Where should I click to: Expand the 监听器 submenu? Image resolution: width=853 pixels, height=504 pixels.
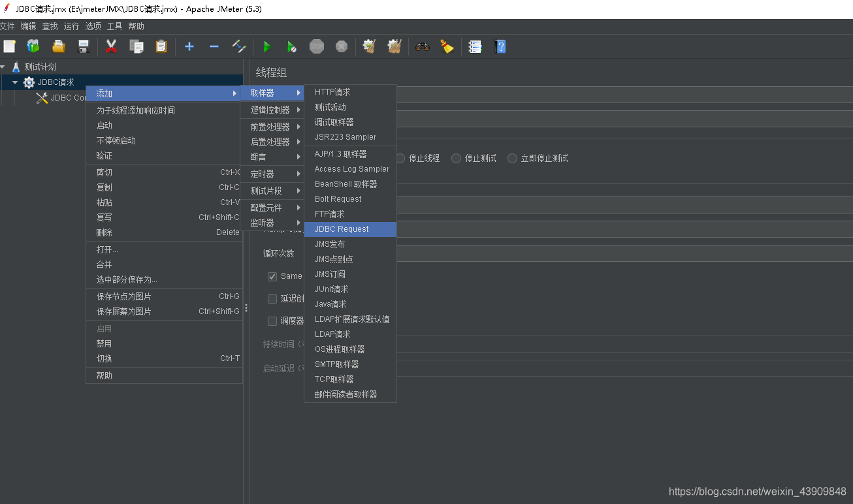tap(273, 223)
